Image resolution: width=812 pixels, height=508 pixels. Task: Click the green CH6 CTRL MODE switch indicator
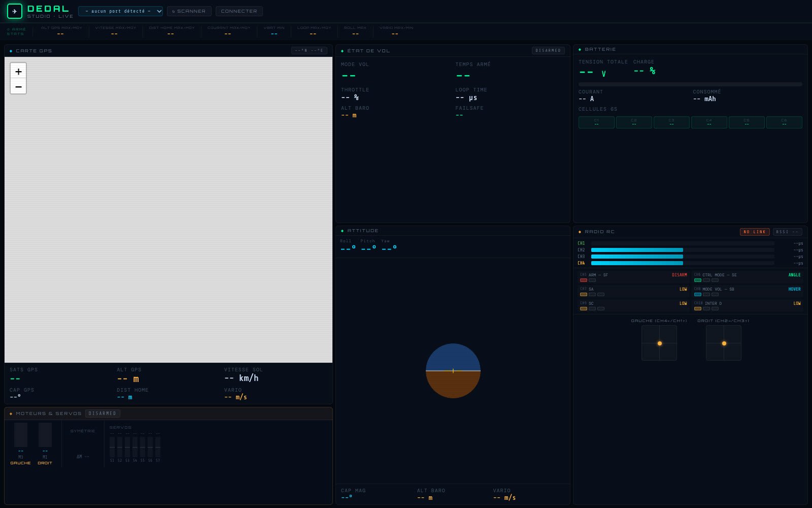click(x=698, y=280)
